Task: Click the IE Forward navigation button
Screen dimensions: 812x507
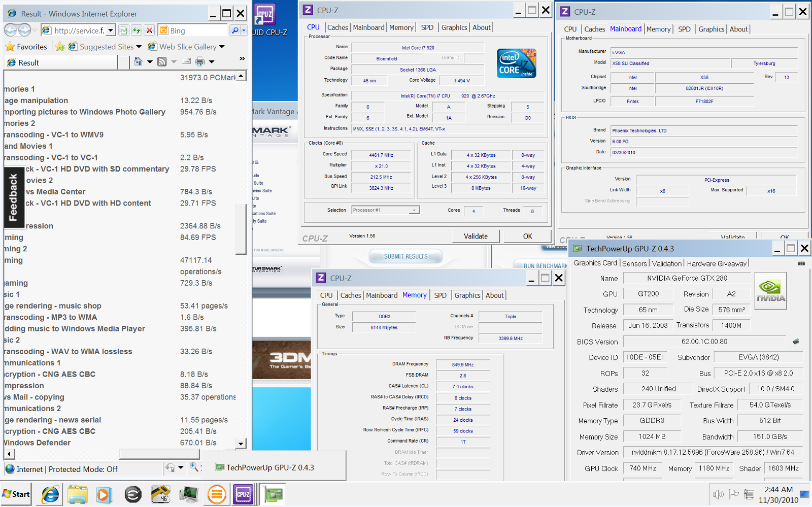Action: point(24,30)
